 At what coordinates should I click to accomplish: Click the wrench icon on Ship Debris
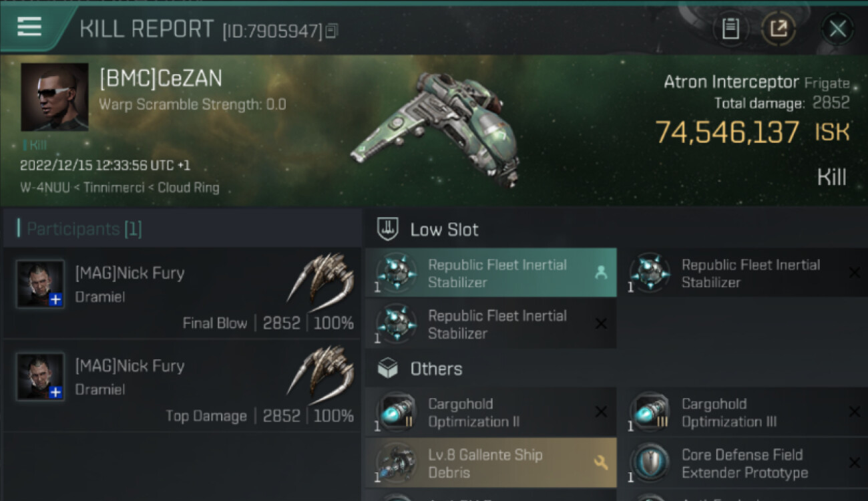click(x=600, y=463)
